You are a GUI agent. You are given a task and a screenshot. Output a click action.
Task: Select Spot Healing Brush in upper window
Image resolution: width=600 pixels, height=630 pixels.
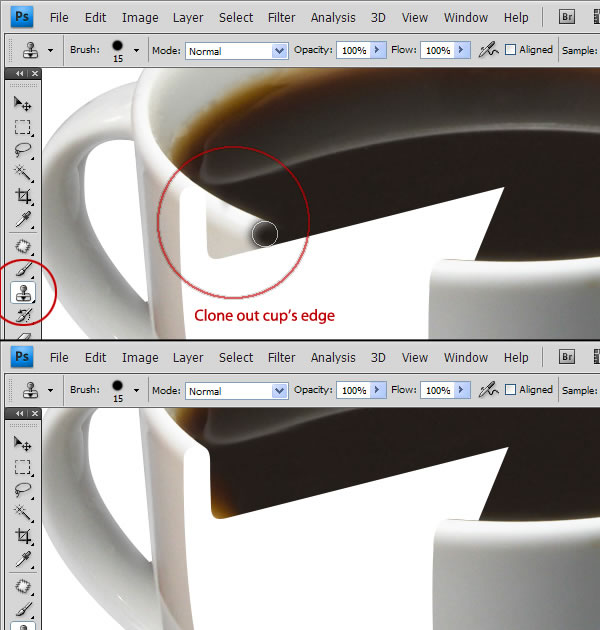[23, 246]
